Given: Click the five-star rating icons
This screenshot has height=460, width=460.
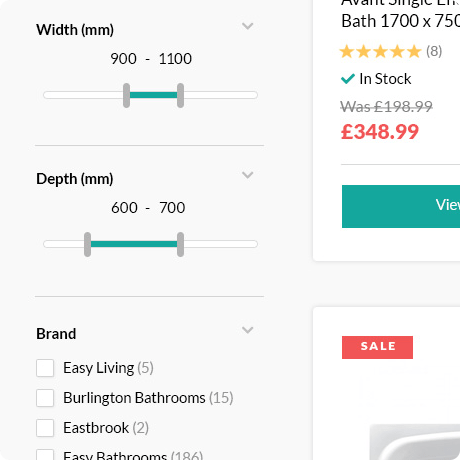Looking at the screenshot, I should click(x=381, y=52).
